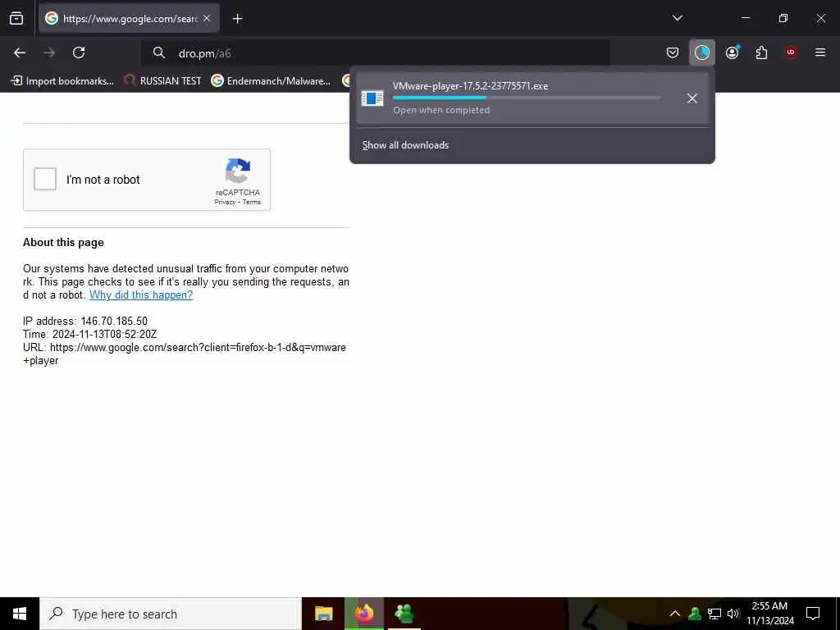Open the reCAPTCHA Privacy link
Screen dimensions: 840x630
[225, 203]
